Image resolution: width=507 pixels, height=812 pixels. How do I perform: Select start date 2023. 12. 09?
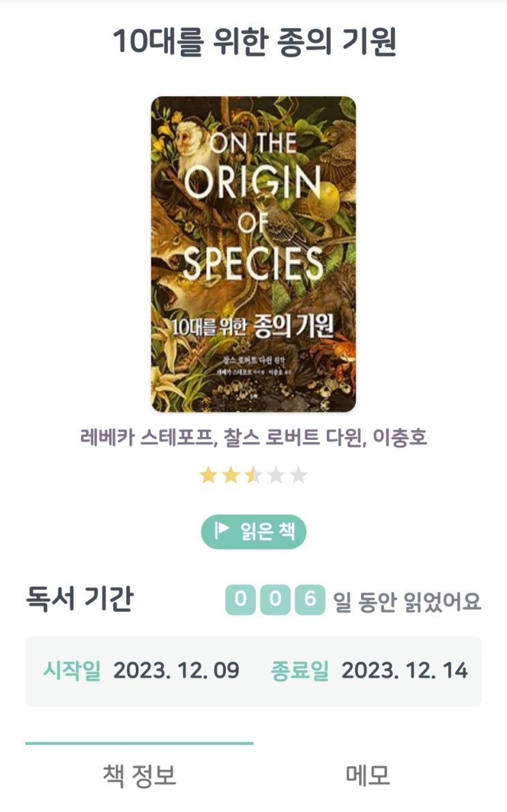[176, 671]
